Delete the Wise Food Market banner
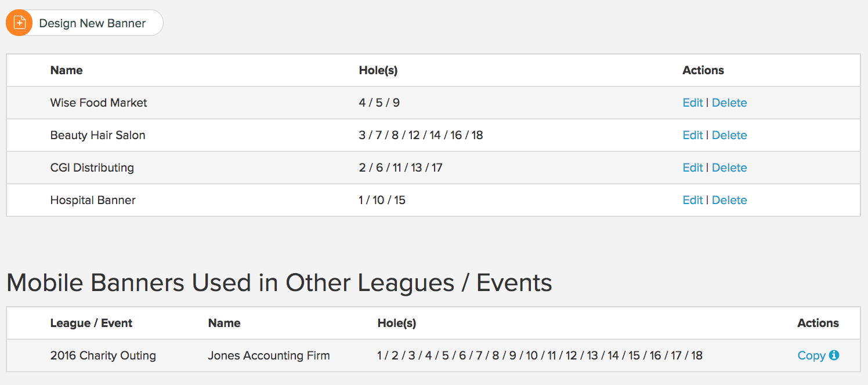Viewport: 868px width, 385px height. 729,103
